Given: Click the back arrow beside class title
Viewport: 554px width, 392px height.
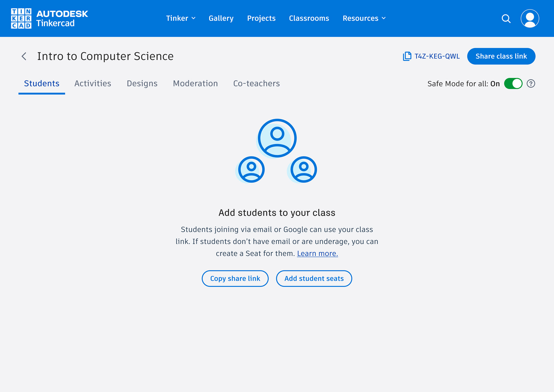Looking at the screenshot, I should 24,56.
